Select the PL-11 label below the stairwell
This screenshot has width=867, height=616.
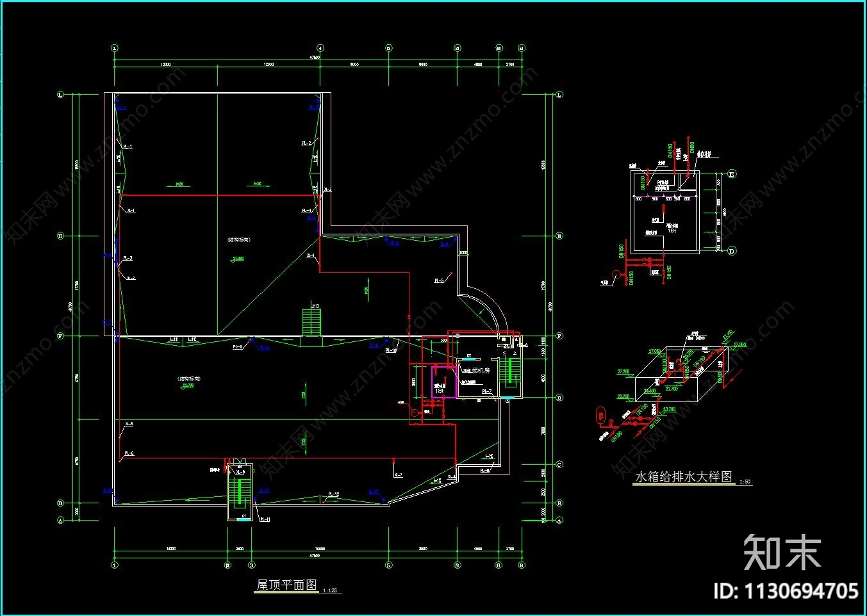[x=265, y=520]
